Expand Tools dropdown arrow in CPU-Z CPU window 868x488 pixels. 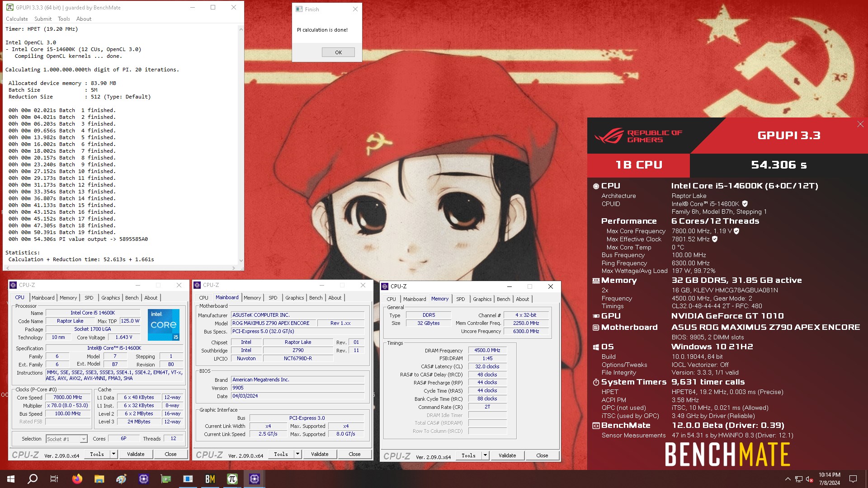click(x=113, y=454)
